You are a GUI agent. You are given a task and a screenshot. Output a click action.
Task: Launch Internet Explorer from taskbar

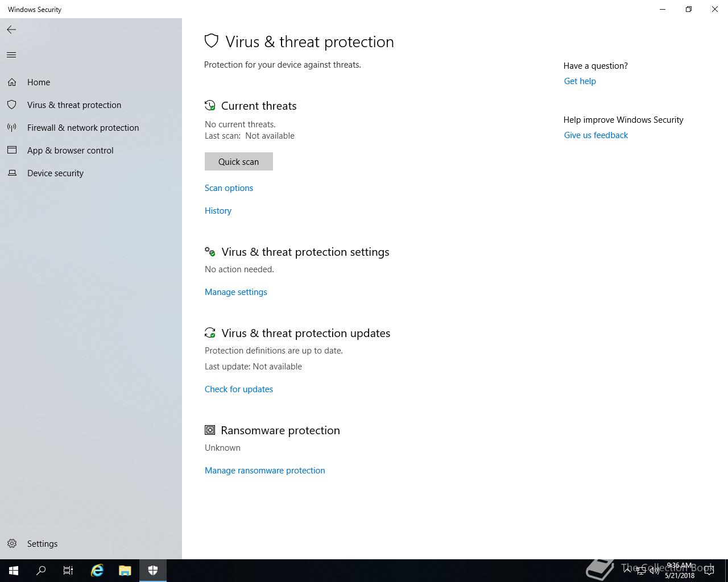[97, 571]
